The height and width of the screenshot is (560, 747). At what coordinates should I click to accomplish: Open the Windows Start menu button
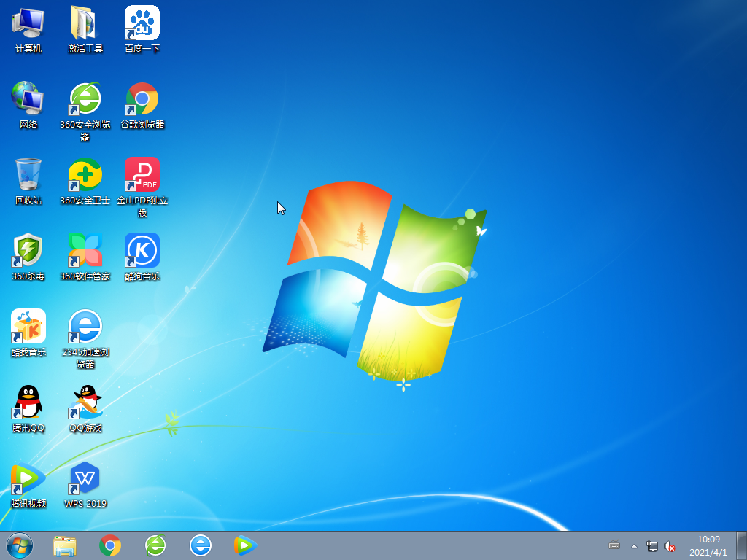(20, 545)
